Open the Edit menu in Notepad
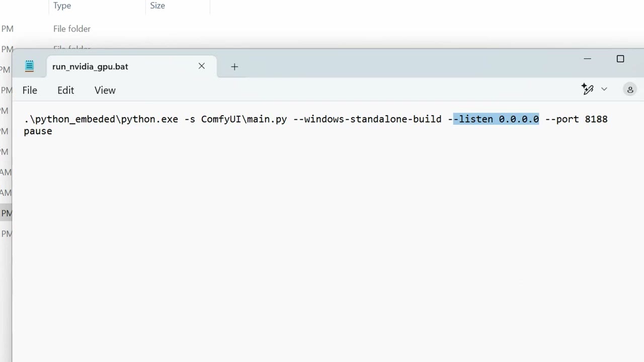Image resolution: width=644 pixels, height=362 pixels. coord(65,90)
